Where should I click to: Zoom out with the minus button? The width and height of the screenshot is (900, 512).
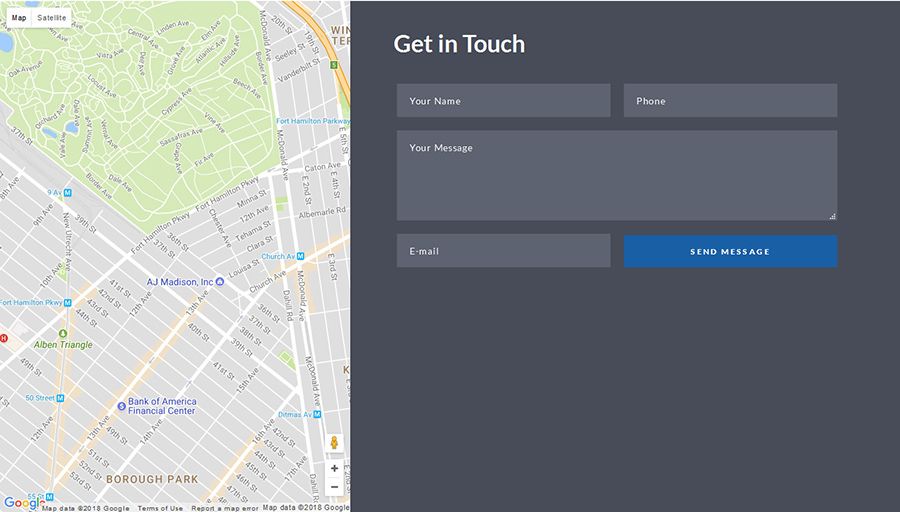[334, 487]
